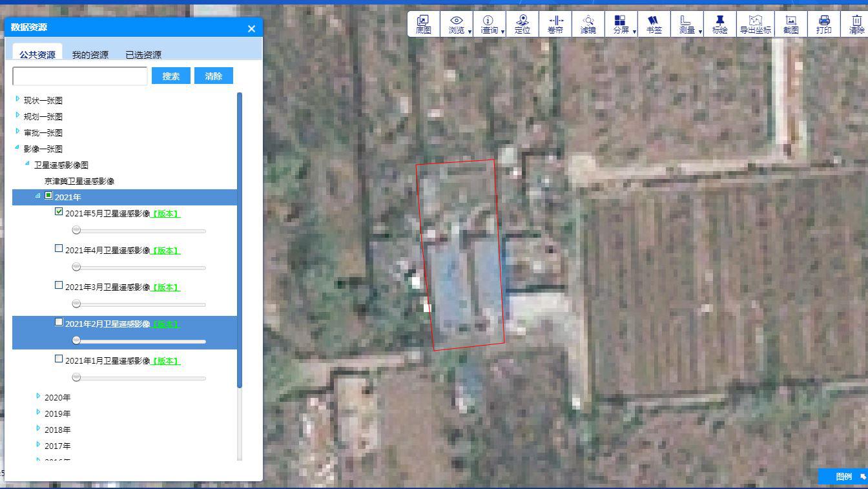This screenshot has height=489, width=868.
Task: Open 版本 link for 2021年3月 imagery
Action: coord(165,287)
